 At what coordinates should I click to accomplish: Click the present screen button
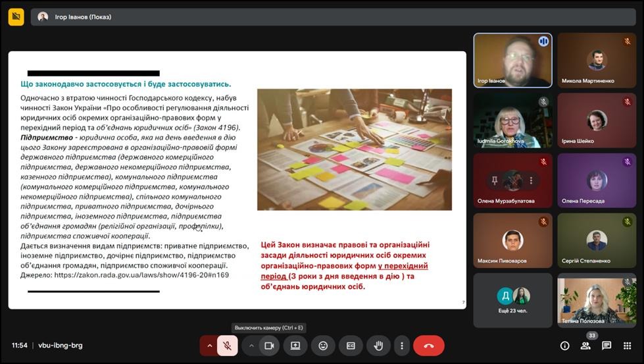click(295, 346)
